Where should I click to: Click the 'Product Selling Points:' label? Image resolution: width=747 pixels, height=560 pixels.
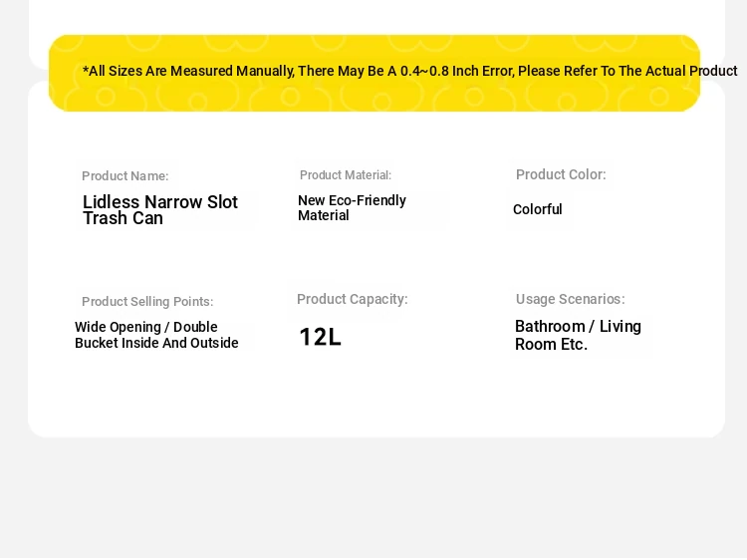coord(147,301)
